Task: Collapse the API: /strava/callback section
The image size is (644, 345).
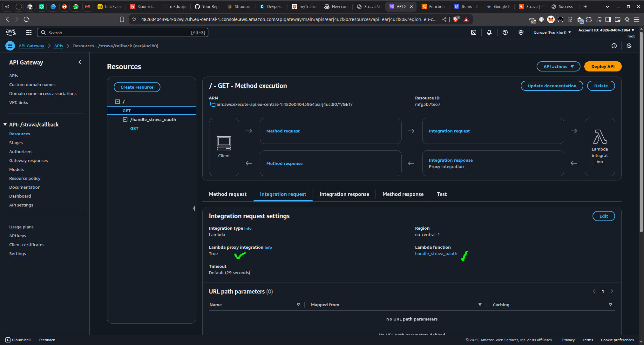Action: pyautogui.click(x=5, y=125)
